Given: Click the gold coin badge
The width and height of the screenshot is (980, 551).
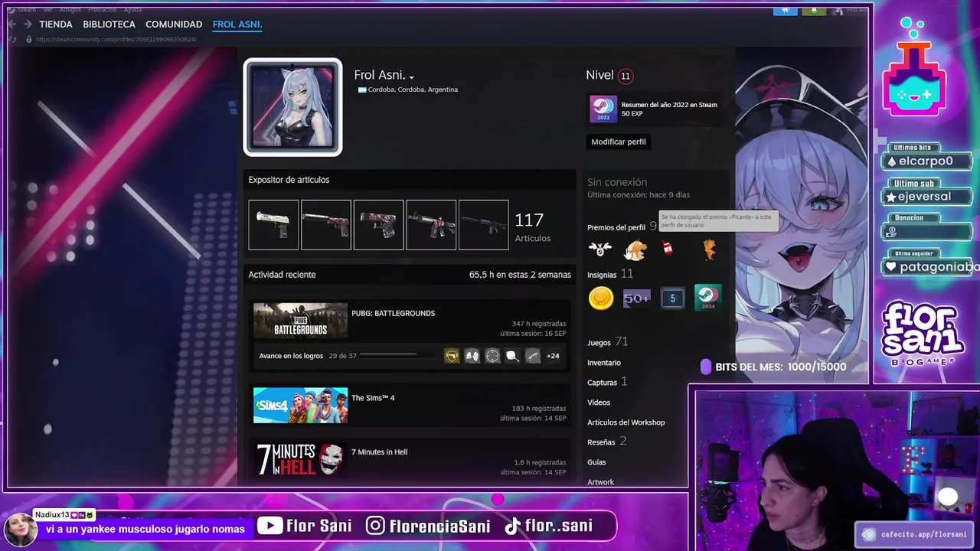Looking at the screenshot, I should 601,298.
